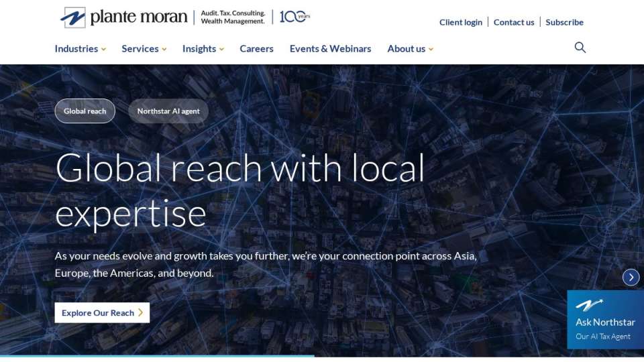Click the Plante Moran logo
The height and width of the screenshot is (362, 644).
pyautogui.click(x=123, y=17)
